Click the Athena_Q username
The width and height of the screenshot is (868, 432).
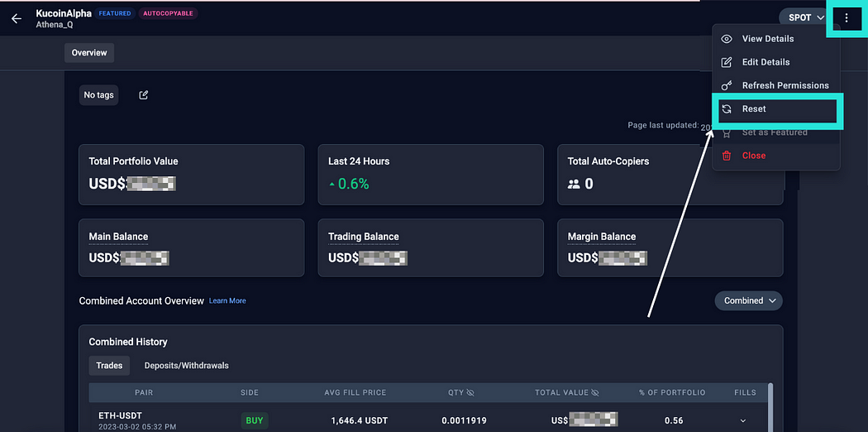55,24
